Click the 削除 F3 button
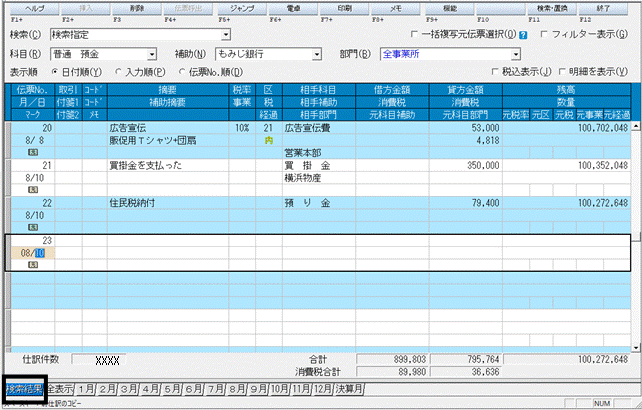 [137, 9]
